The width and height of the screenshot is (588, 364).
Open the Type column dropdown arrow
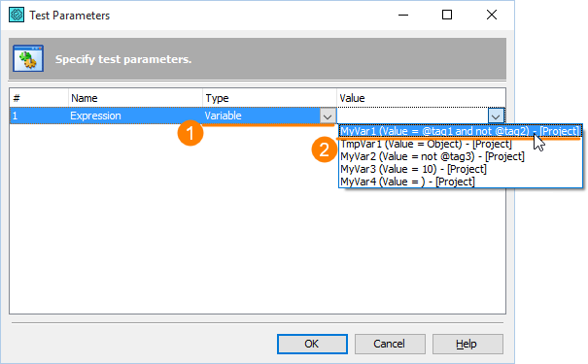pyautogui.click(x=327, y=116)
